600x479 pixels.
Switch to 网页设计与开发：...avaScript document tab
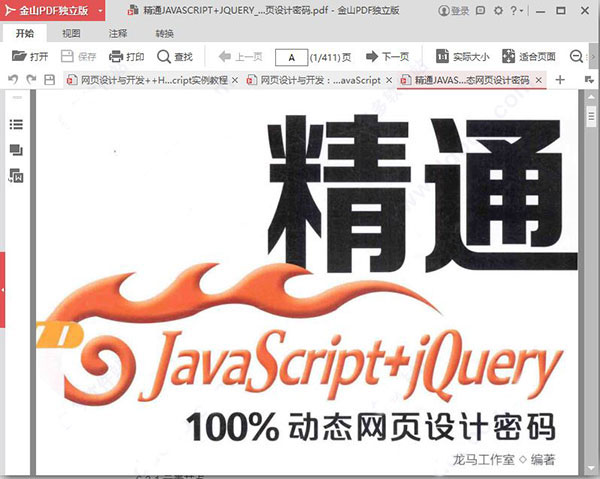tap(314, 80)
